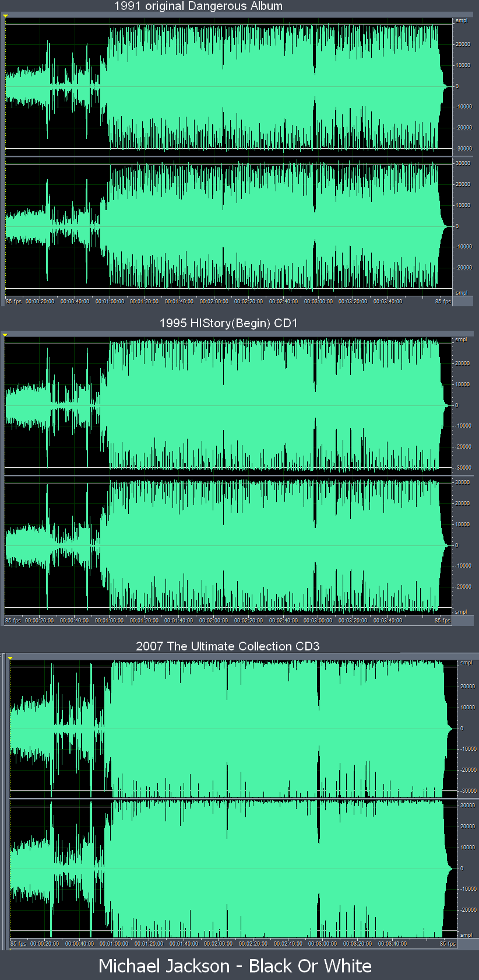Click 00:00:20:00 on the 2007 timeline ruler

pyautogui.click(x=44, y=943)
